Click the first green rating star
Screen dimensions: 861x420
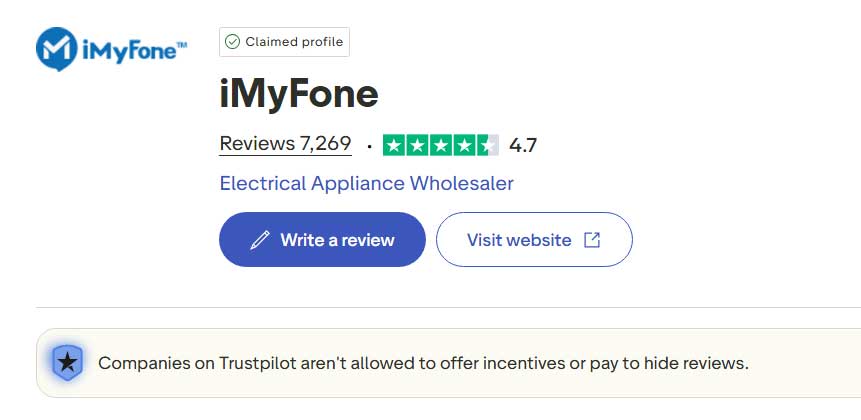click(394, 145)
